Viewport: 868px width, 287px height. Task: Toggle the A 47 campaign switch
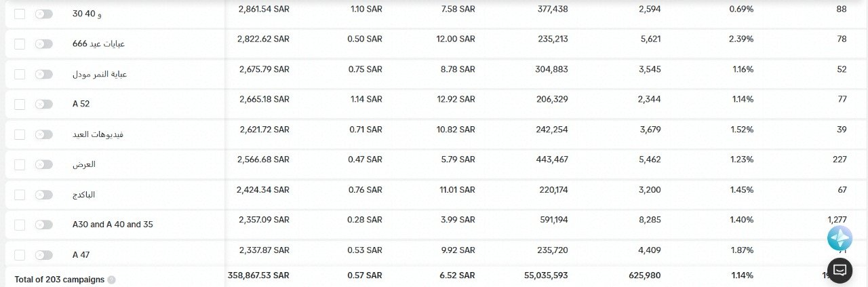pyautogui.click(x=44, y=255)
